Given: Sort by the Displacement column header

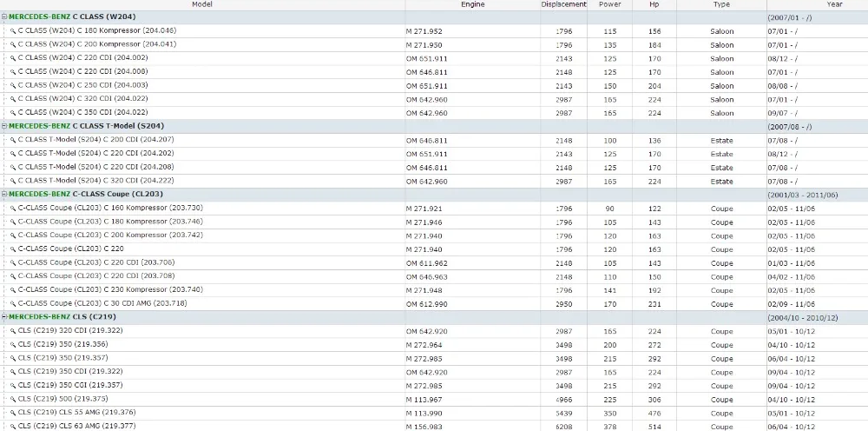Looking at the screenshot, I should 563,4.
